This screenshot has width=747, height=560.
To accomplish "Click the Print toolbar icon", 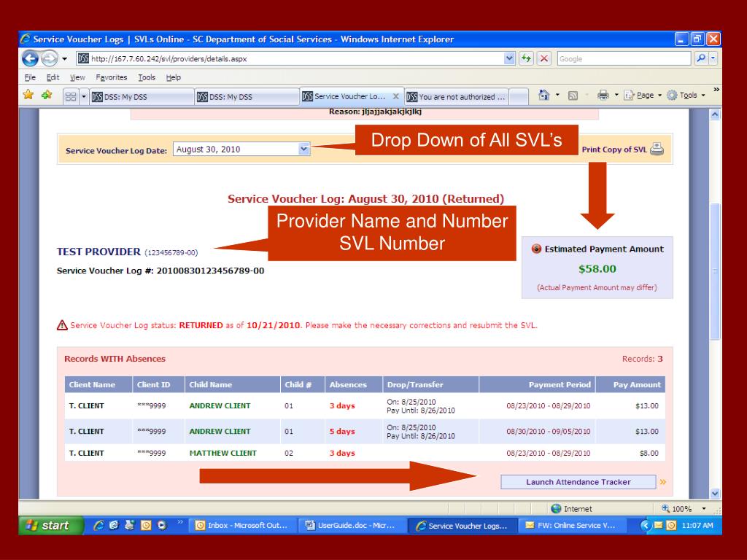I will (x=603, y=96).
